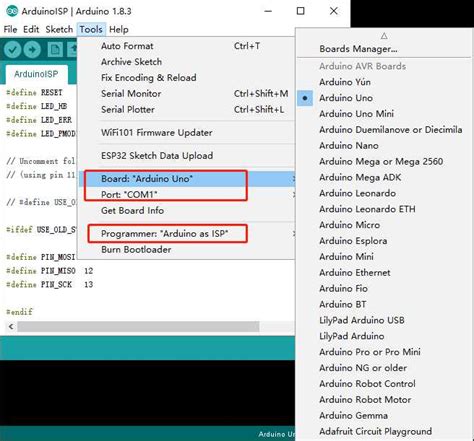The width and height of the screenshot is (474, 441).
Task: Select Arduino Ethernet board
Action: click(384, 273)
